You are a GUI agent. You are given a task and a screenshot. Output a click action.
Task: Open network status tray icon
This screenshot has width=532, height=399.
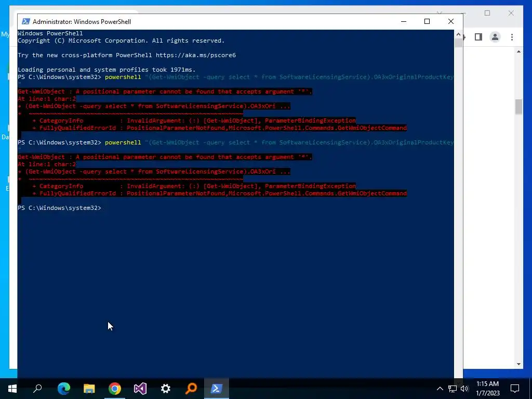point(453,389)
